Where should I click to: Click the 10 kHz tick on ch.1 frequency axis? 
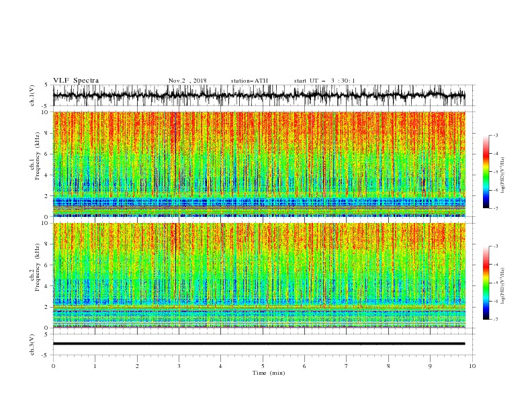tap(46, 112)
